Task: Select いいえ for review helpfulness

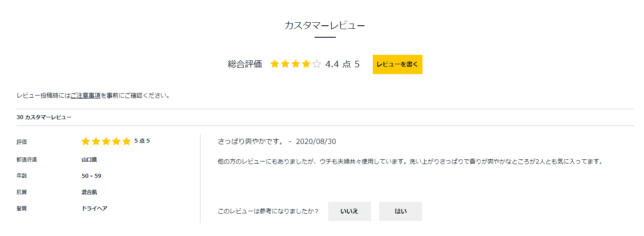Action: click(x=350, y=211)
